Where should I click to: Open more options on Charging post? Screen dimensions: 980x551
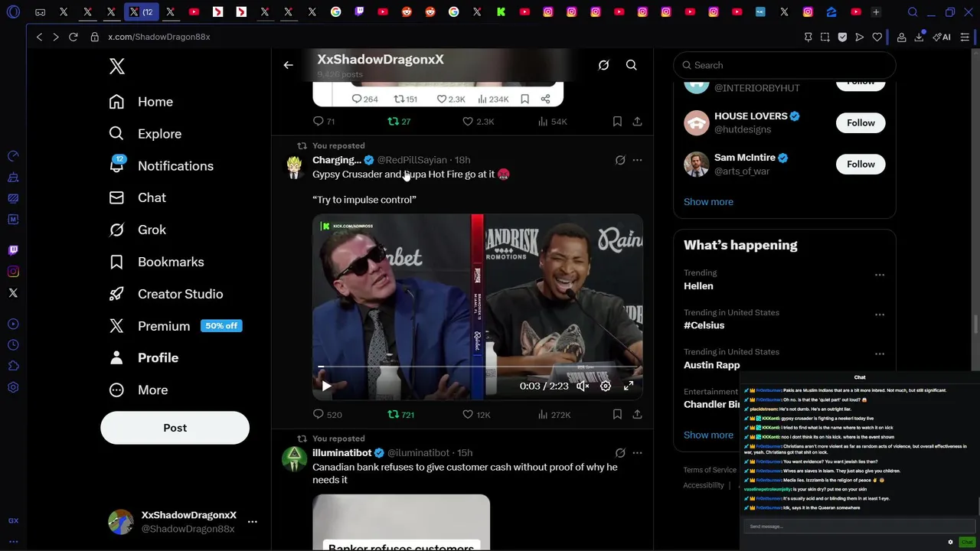coord(637,161)
